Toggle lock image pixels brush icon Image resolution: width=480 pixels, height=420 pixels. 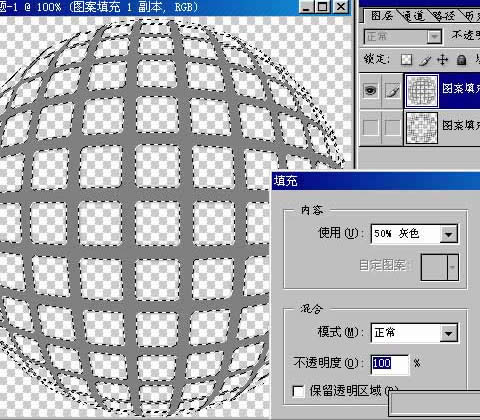[x=424, y=60]
